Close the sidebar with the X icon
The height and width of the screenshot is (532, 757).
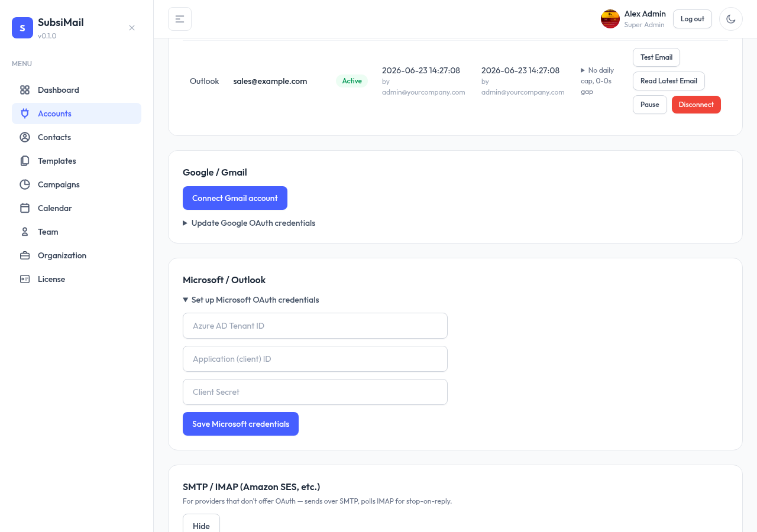click(132, 28)
